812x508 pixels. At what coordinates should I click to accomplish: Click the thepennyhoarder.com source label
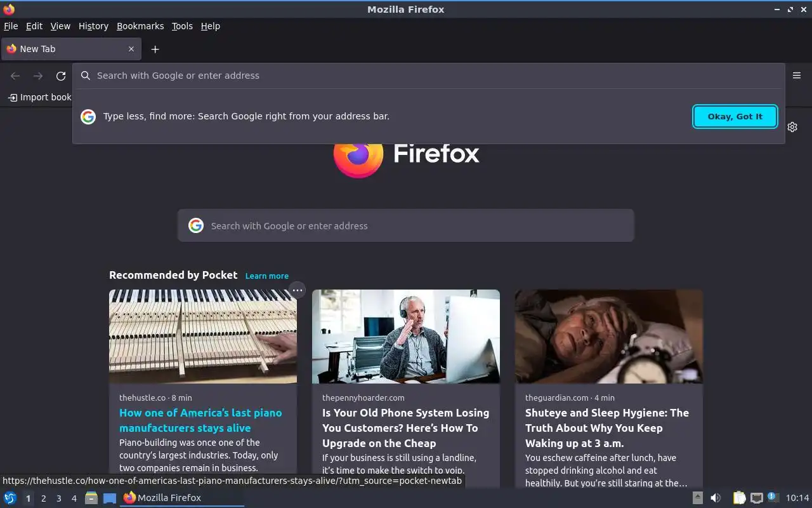pyautogui.click(x=363, y=398)
